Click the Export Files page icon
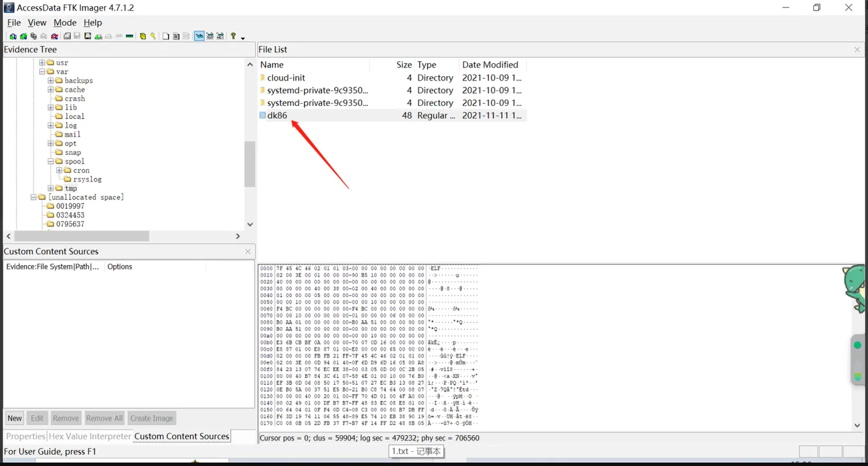This screenshot has width=868, height=466. (166, 36)
